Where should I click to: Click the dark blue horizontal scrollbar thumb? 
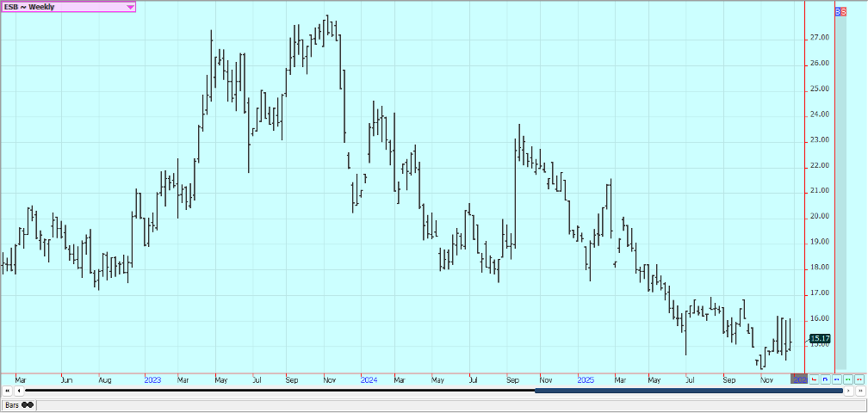[x=688, y=391]
